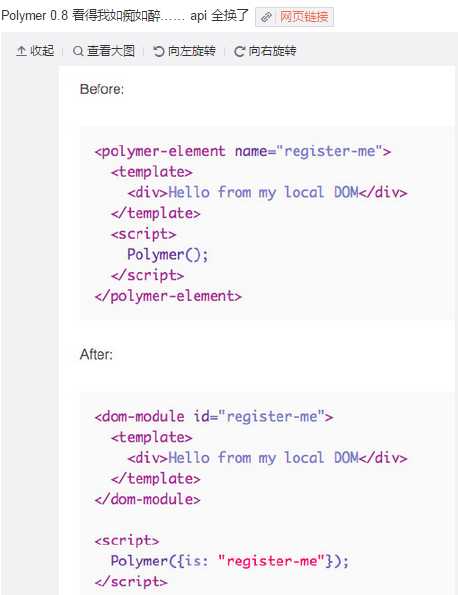The width and height of the screenshot is (458, 595).
Task: Click the chain link icon beside 网页链接
Action: coord(266,17)
